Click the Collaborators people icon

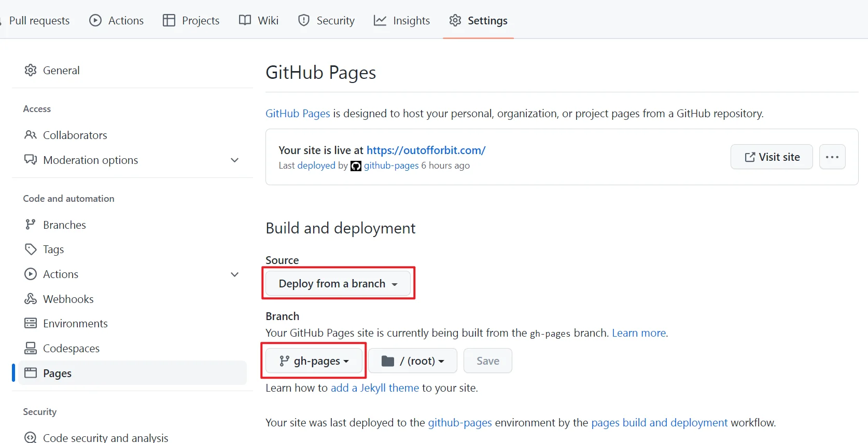(x=31, y=135)
